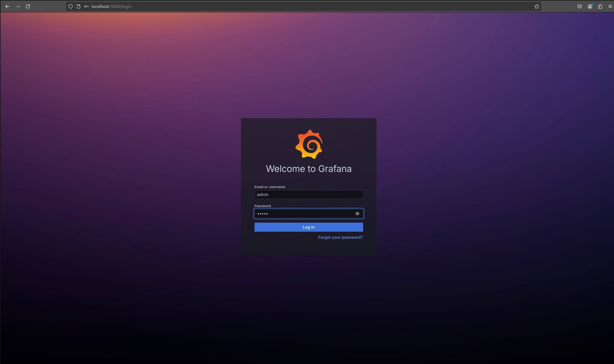Click the Grafana logo above the welcome text
The width and height of the screenshot is (614, 364).
[309, 144]
